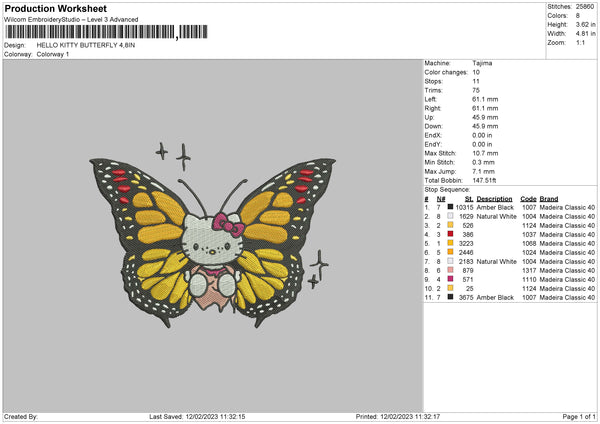The height and width of the screenshot is (424, 600).
Task: Click the Amber Black swatch in stop row 1
Action: 450,207
